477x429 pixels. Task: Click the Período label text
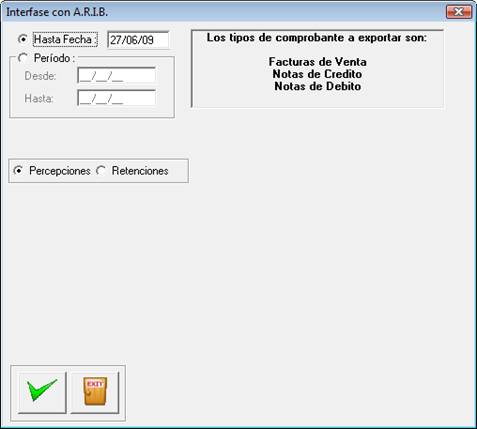tap(55, 58)
